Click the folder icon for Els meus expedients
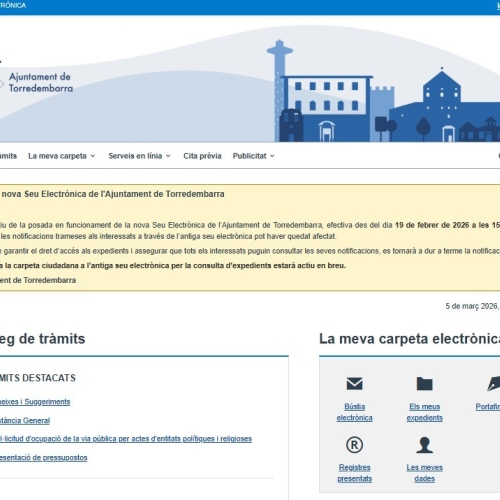The height and width of the screenshot is (500, 500). coord(424,383)
